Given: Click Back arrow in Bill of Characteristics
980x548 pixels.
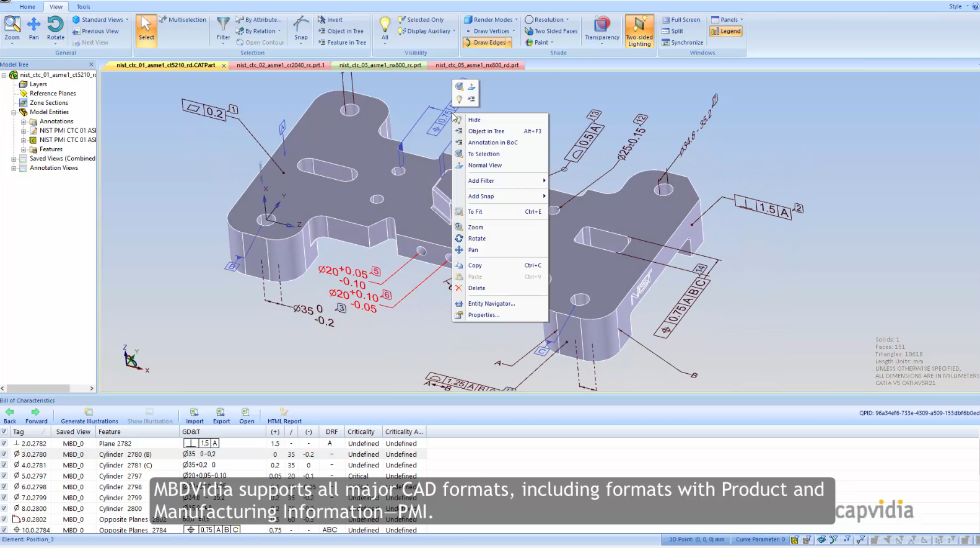Looking at the screenshot, I should [10, 415].
